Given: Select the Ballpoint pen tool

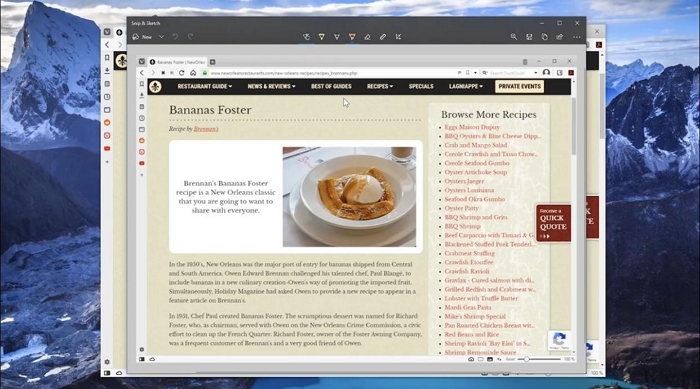Looking at the screenshot, I should tap(321, 37).
